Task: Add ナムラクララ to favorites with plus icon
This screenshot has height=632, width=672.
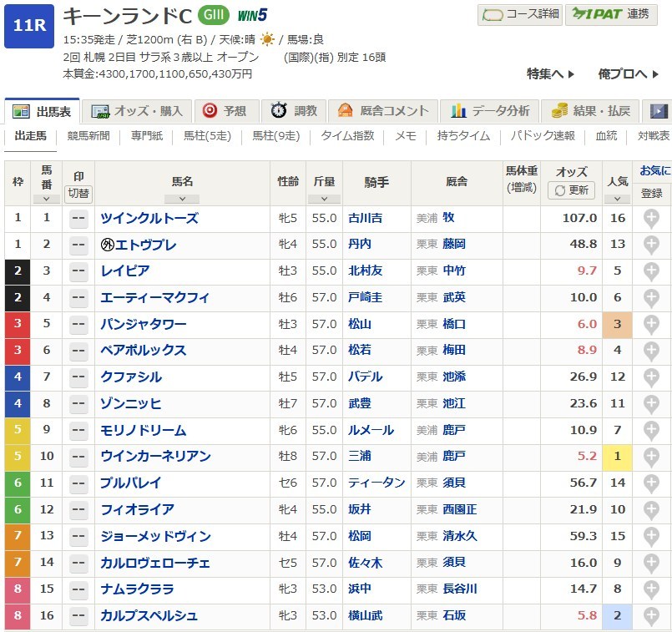Action: [x=651, y=590]
